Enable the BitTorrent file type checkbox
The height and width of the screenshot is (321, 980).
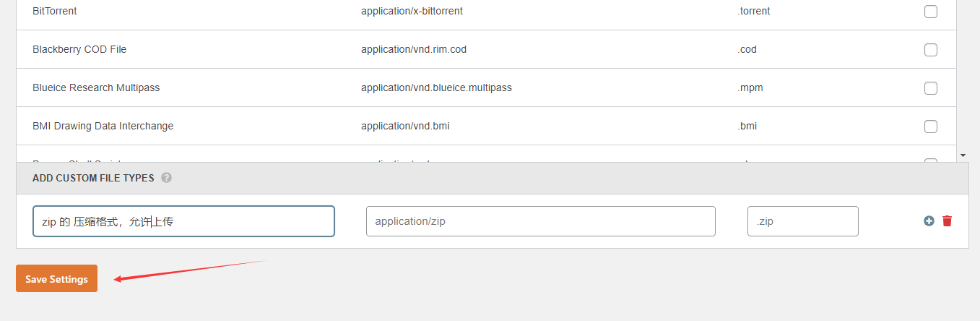point(931,12)
